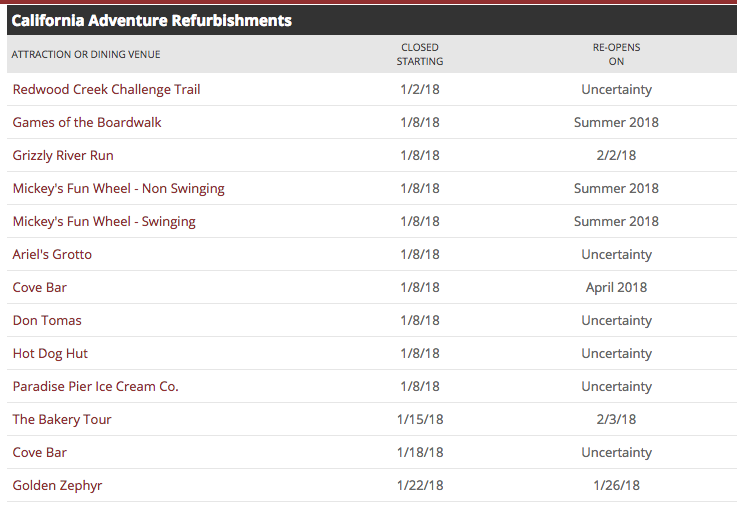Open Cove Bar link reopening April 2018

coord(40,287)
